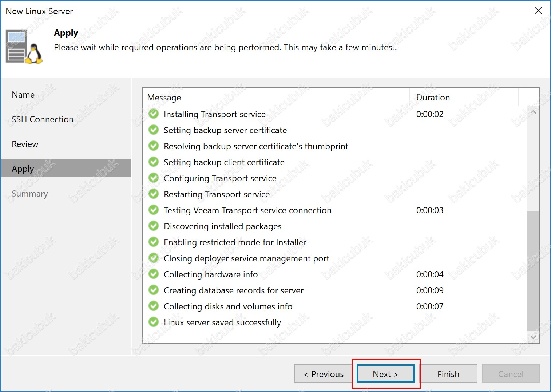Viewport: 551px width, 392px height.
Task: Click the log list scroll down arrow
Action: (533, 337)
